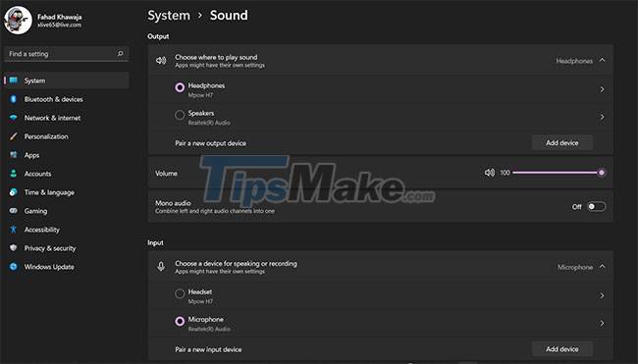
Task: Click the volume value '100'
Action: (505, 173)
